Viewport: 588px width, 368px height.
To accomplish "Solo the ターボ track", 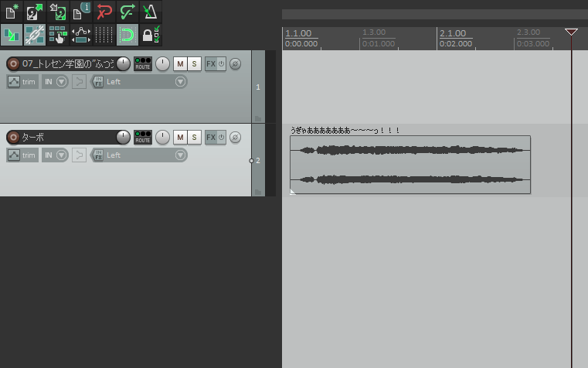I will pyautogui.click(x=194, y=138).
